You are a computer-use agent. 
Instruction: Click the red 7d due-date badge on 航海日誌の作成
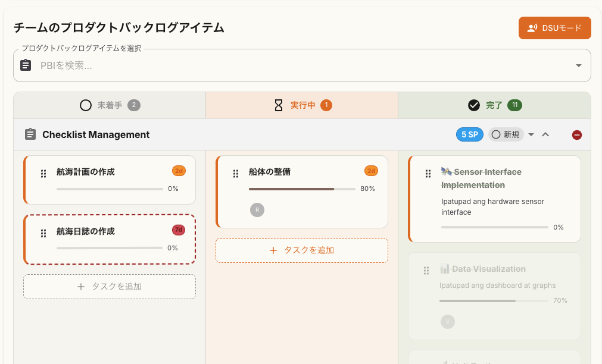[178, 230]
